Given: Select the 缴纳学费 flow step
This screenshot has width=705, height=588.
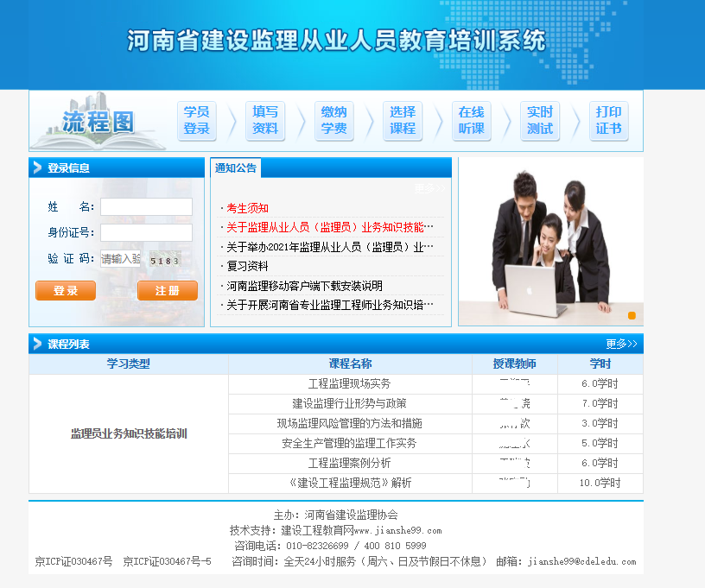Looking at the screenshot, I should (x=334, y=121).
